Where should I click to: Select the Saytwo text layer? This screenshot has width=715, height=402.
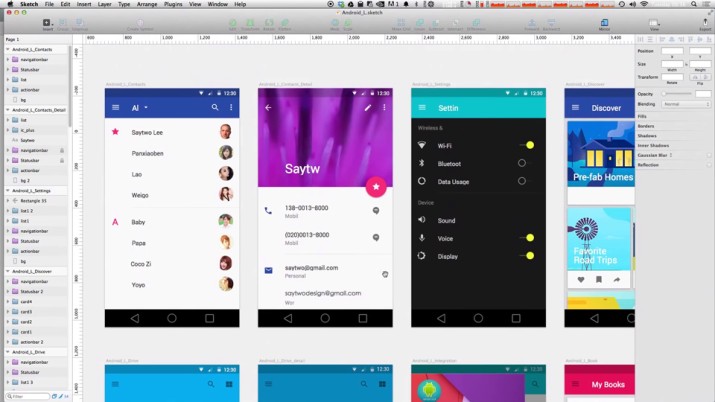tap(27, 140)
